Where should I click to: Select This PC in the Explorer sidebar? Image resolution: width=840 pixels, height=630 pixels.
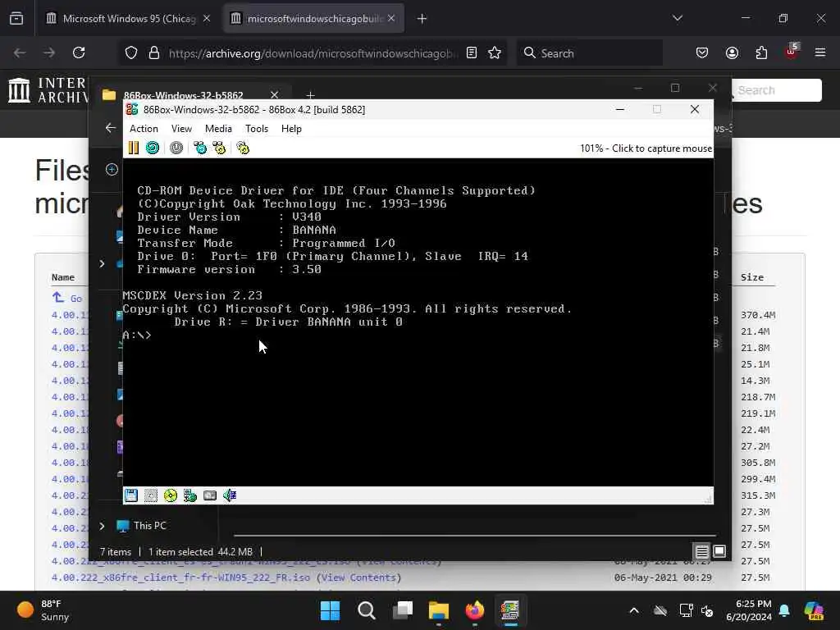[141, 526]
